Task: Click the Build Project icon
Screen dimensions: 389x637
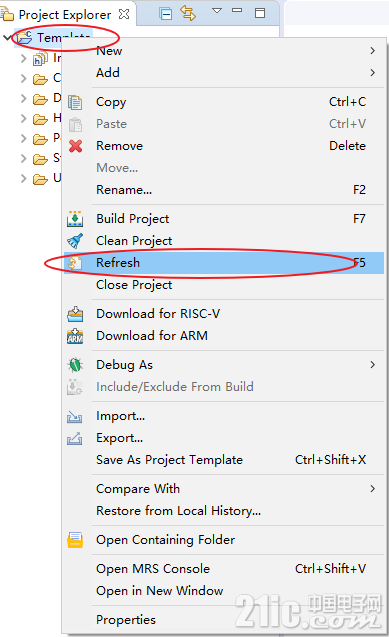Action: pyautogui.click(x=75, y=219)
